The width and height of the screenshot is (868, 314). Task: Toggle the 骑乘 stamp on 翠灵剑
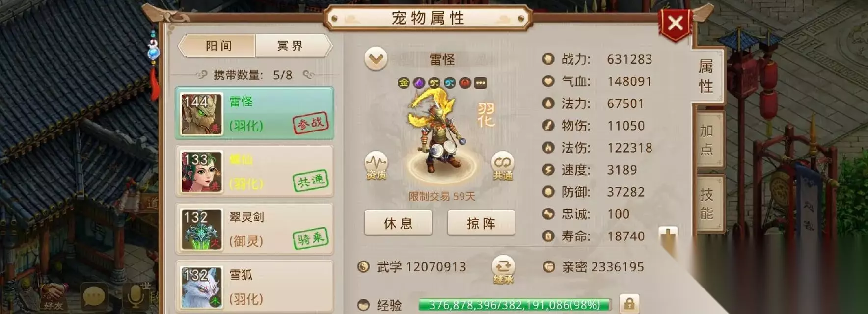310,239
